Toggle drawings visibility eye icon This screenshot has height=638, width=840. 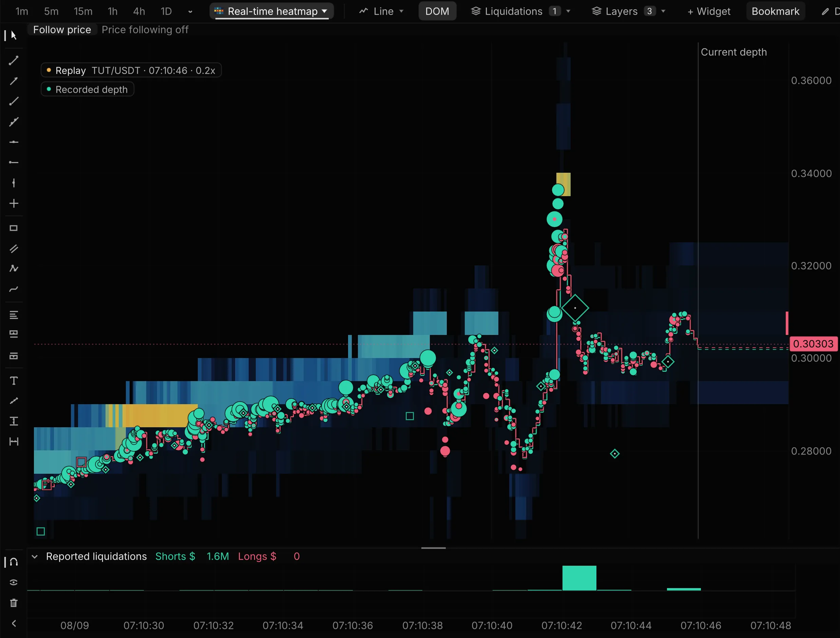[14, 582]
